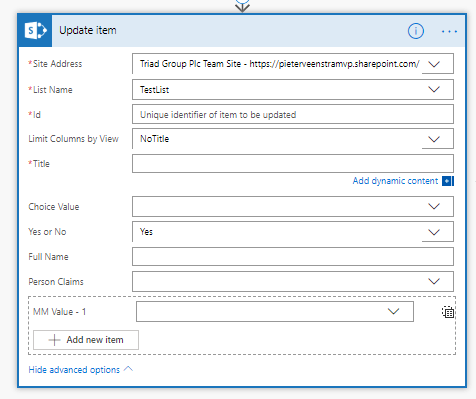Collapse with Hide advanced options
Viewport: 476px width, 399px height.
(80, 369)
